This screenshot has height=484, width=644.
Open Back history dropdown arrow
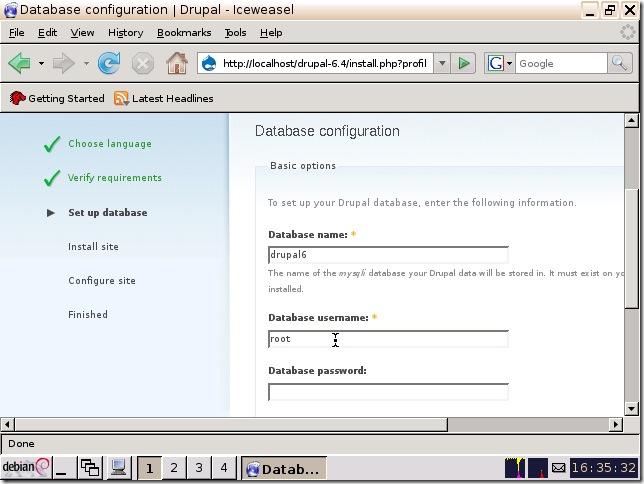pos(41,63)
